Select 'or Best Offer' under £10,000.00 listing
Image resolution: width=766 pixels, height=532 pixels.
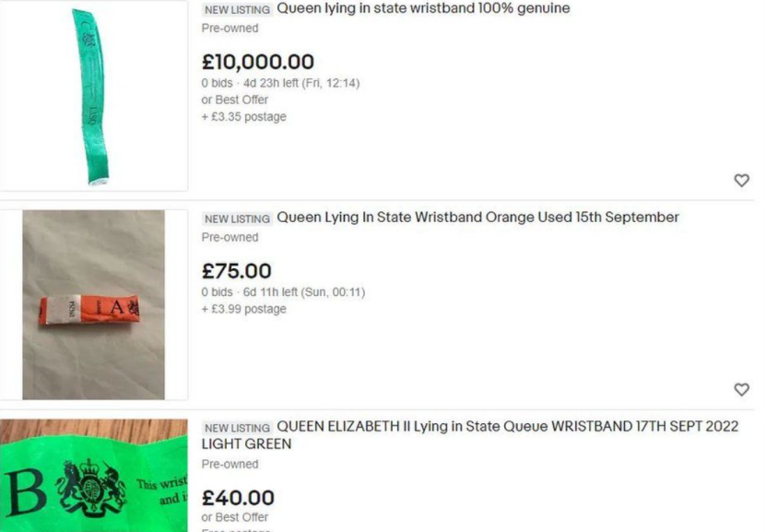point(234,100)
